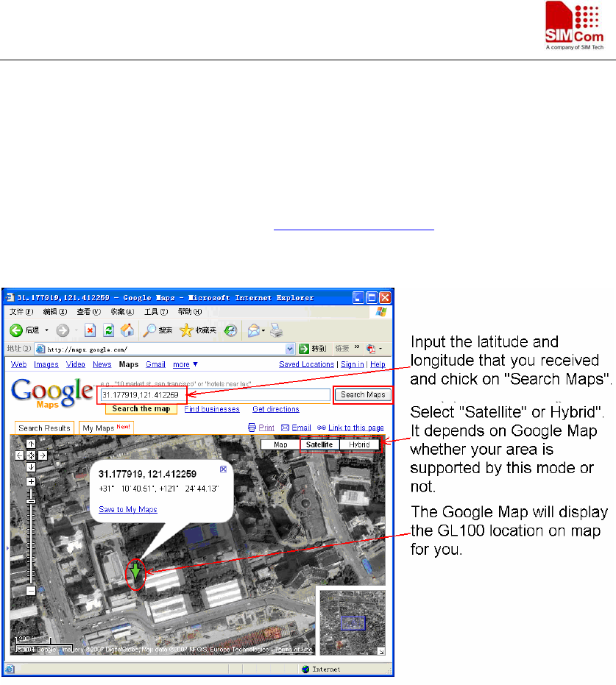Open the 文件(F) File menu
This screenshot has width=616, height=685.
click(x=21, y=312)
